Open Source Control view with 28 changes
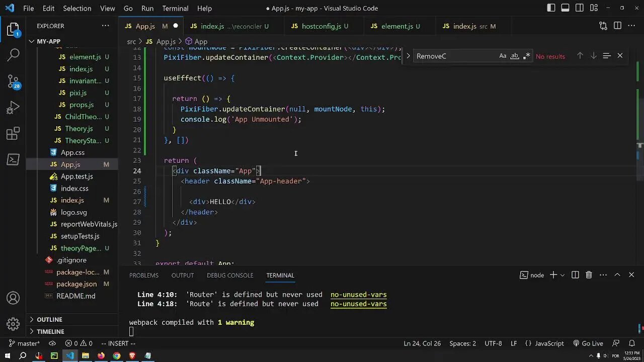This screenshot has height=362, width=644. coord(13,81)
